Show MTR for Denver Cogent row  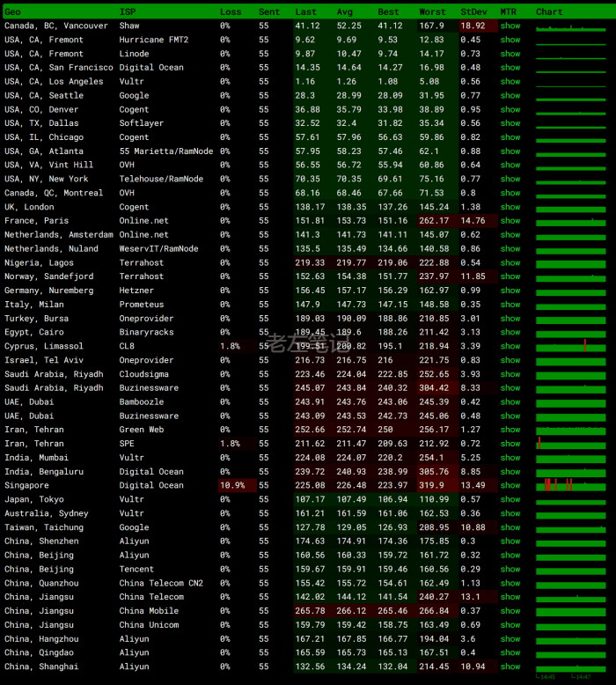pos(510,110)
